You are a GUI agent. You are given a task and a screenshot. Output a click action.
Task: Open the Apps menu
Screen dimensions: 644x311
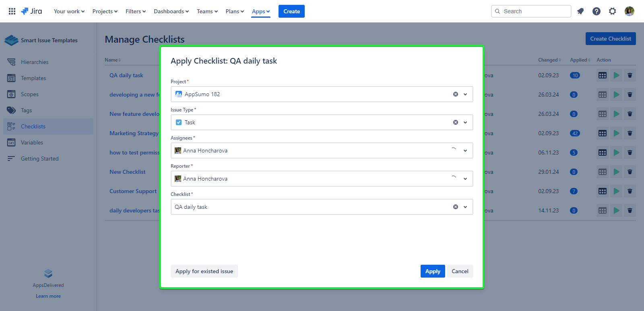coord(261,11)
